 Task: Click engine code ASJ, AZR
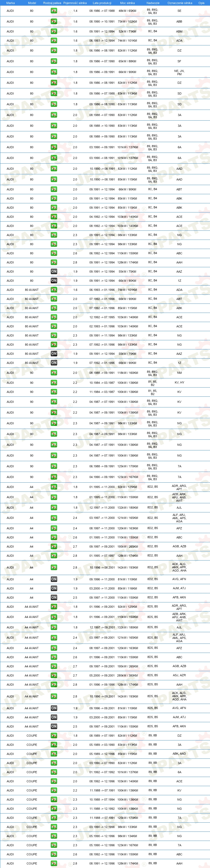pyautogui.click(x=179, y=675)
